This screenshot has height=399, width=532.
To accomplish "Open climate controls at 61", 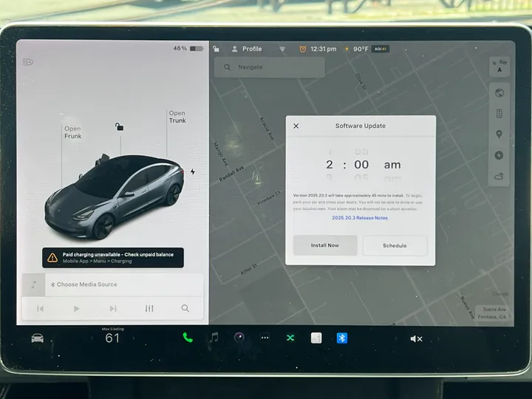I will point(112,338).
